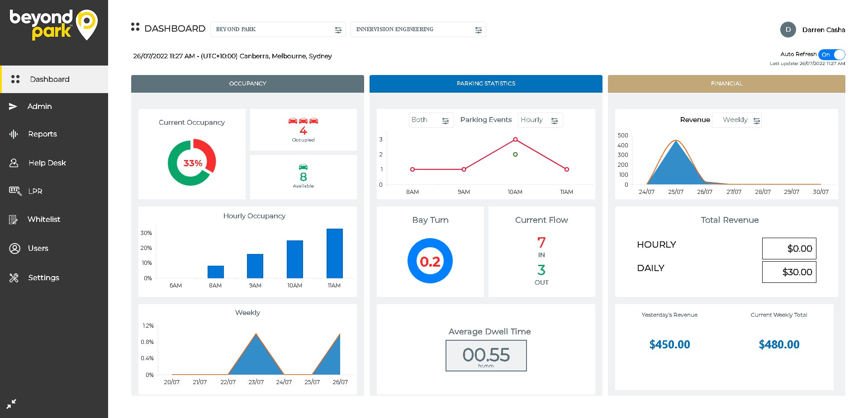The image size is (868, 418).
Task: Select the Occupancy panel header
Action: (x=247, y=84)
